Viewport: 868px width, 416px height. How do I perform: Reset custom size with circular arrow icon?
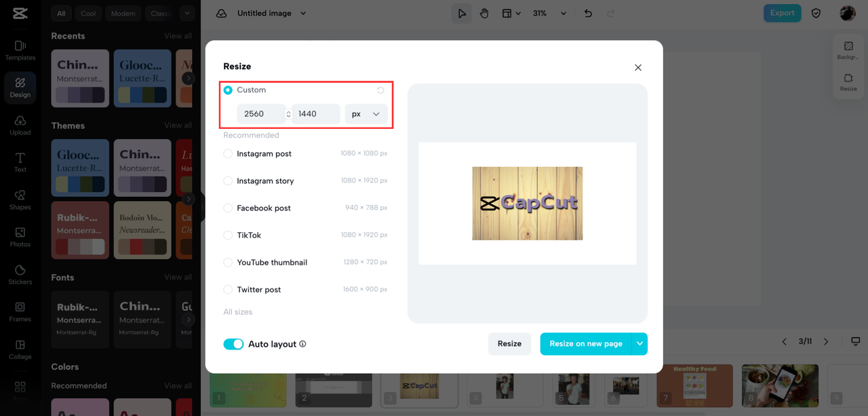tap(380, 90)
